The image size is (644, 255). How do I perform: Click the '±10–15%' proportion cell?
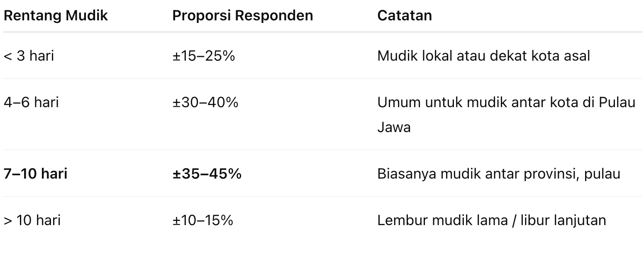[x=203, y=220]
